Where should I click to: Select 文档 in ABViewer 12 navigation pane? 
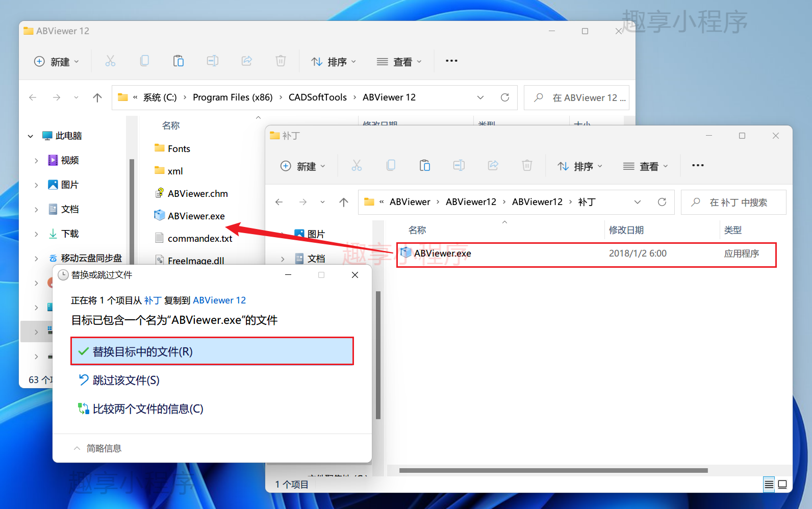click(70, 210)
